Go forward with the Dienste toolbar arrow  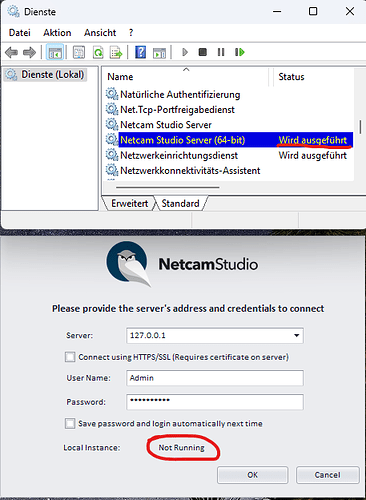[29, 52]
